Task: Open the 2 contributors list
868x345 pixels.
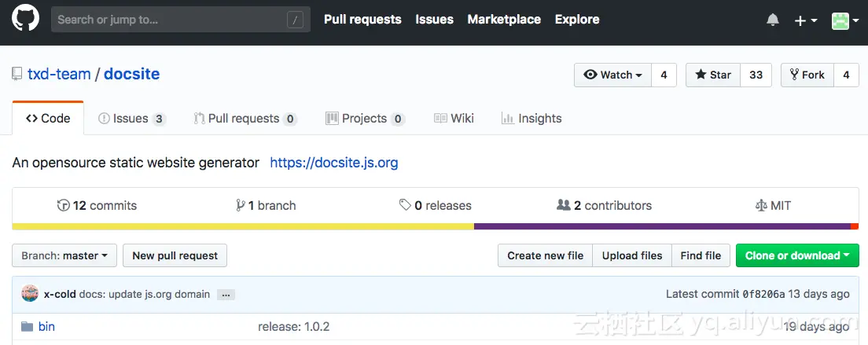Action: tap(604, 206)
